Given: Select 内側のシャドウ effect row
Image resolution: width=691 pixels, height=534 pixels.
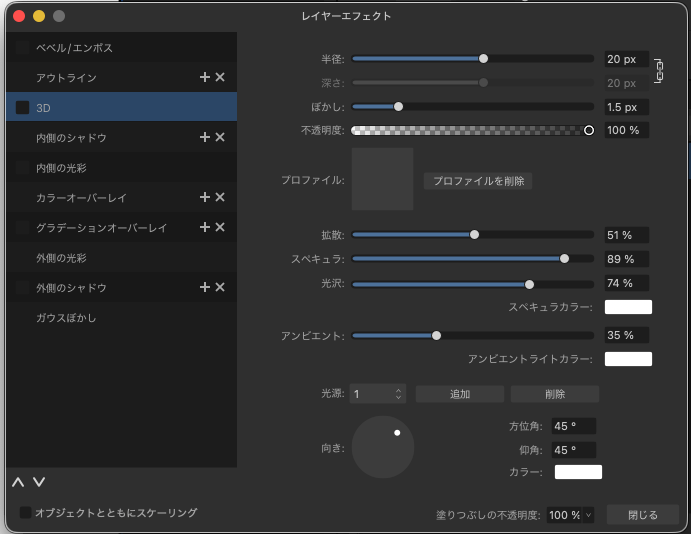Looking at the screenshot, I should 122,137.
